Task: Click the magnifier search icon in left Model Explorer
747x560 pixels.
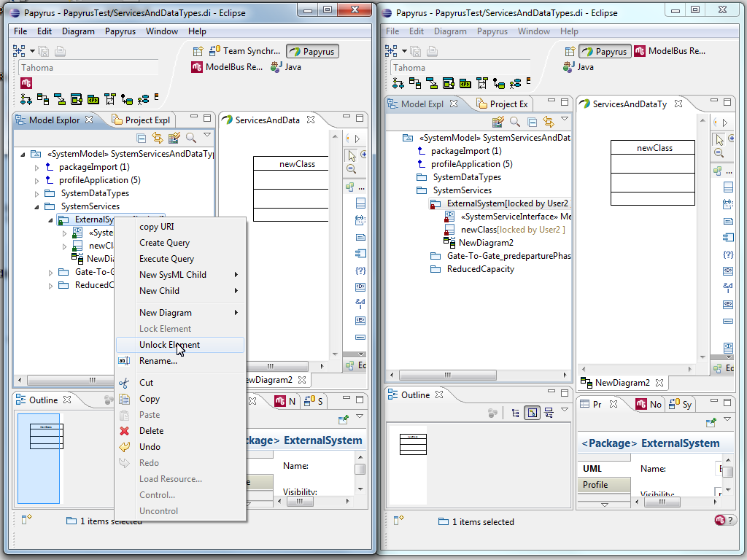Action: pos(191,138)
